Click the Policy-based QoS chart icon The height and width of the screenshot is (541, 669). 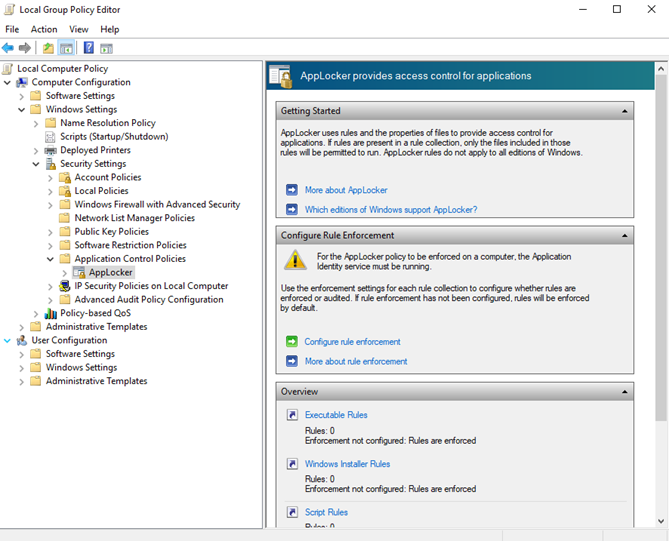tap(50, 314)
